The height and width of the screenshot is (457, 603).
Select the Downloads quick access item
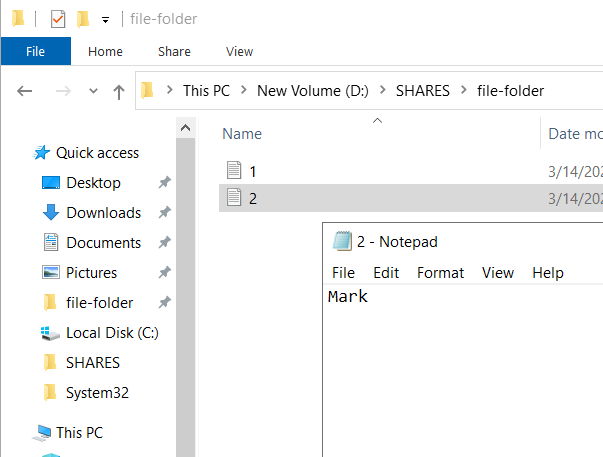(x=103, y=213)
